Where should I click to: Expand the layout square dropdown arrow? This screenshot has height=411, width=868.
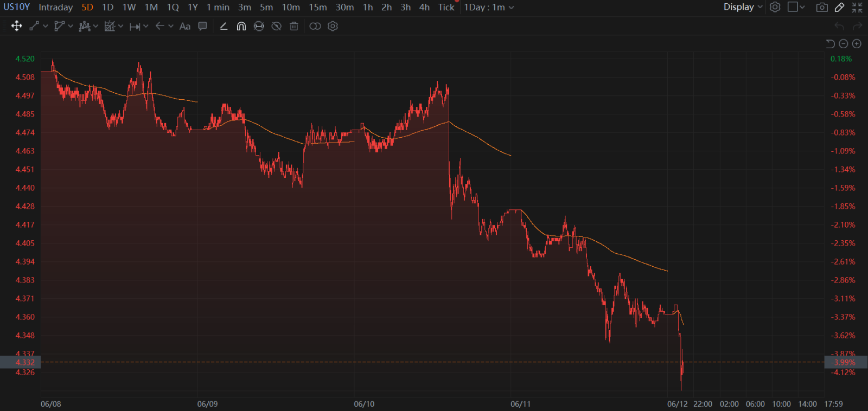802,7
